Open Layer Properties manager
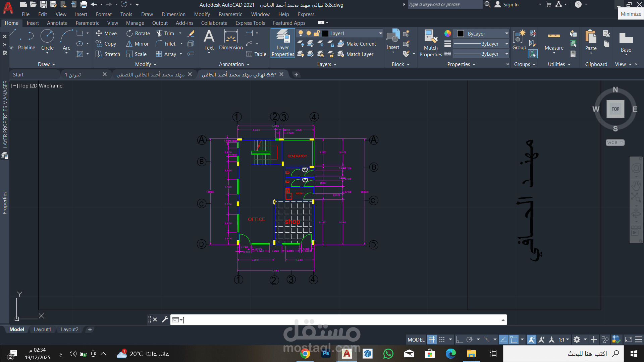Screen dimensions: 644x362 coord(283,43)
